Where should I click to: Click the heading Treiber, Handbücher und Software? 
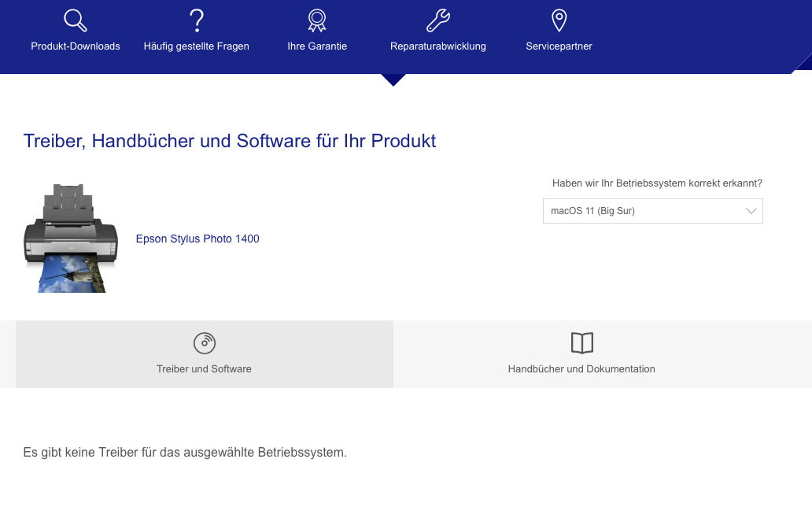[230, 141]
